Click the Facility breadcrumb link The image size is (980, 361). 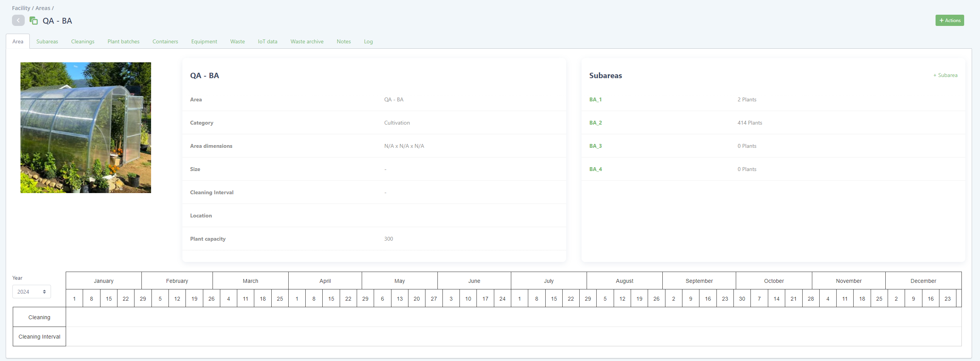[x=21, y=8]
